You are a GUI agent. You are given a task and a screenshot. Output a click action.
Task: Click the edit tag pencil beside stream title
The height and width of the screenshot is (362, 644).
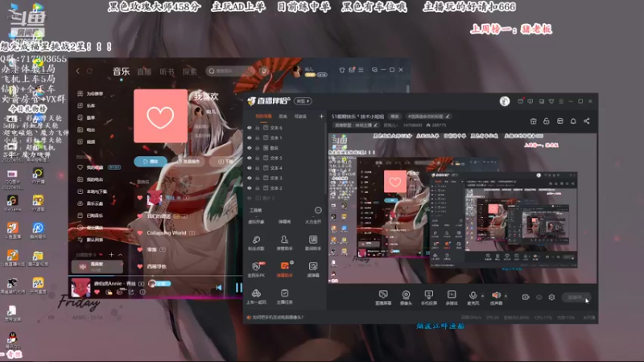pos(448,116)
